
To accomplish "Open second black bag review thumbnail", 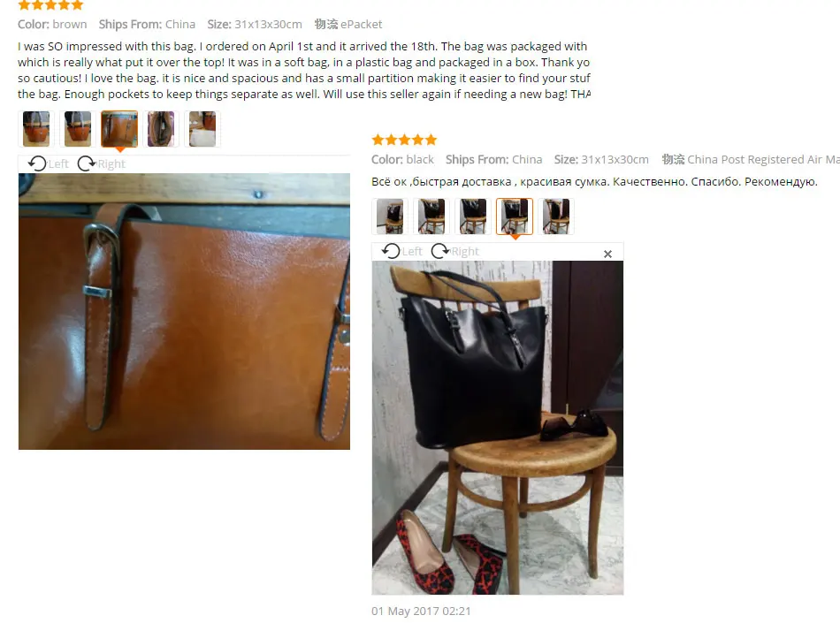I will [431, 217].
